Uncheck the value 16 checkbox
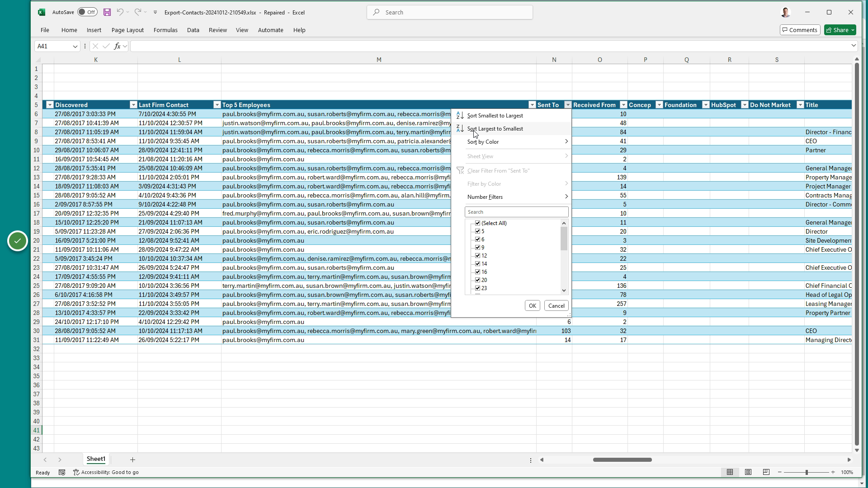Screen dimensions: 868x488 coord(477,272)
